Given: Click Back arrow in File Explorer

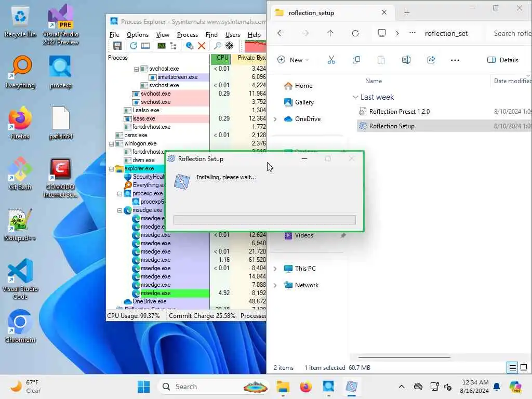Looking at the screenshot, I should [x=280, y=33].
